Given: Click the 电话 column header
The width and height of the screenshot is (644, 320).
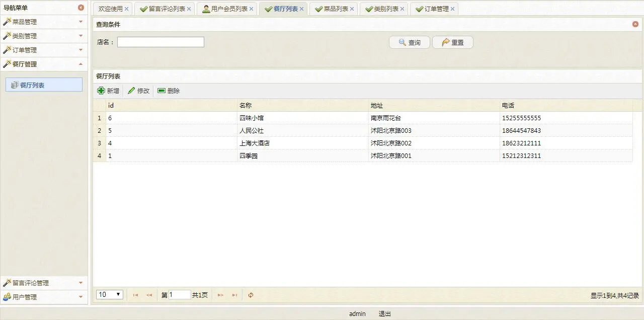Looking at the screenshot, I should coord(566,106).
